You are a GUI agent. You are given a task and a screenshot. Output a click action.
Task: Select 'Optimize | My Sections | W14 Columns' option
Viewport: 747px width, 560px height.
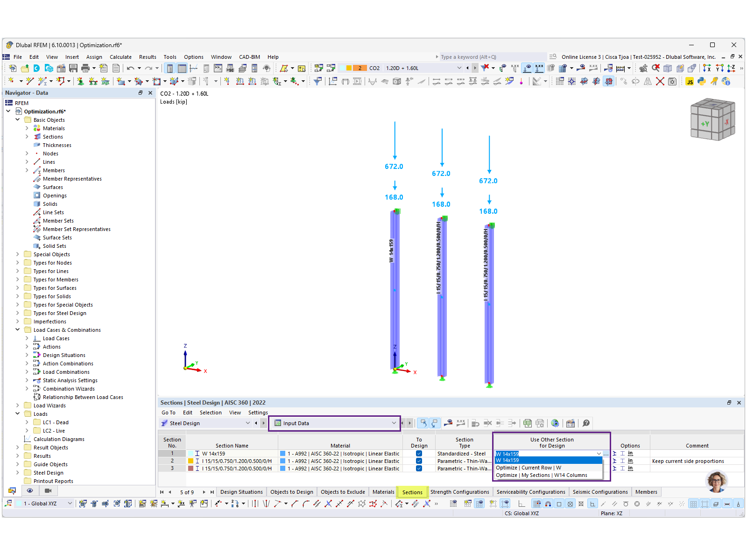point(549,475)
